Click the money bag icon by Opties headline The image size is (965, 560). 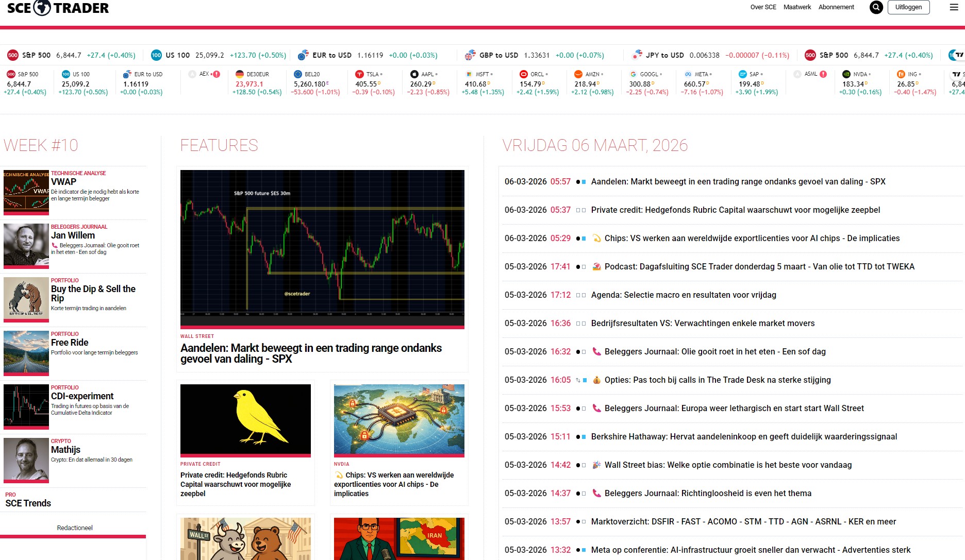tap(597, 380)
